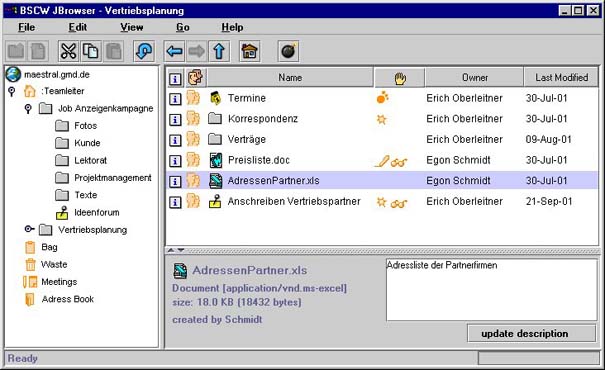
Task: Open info icon for Preisliste.doc row
Action: 175,161
